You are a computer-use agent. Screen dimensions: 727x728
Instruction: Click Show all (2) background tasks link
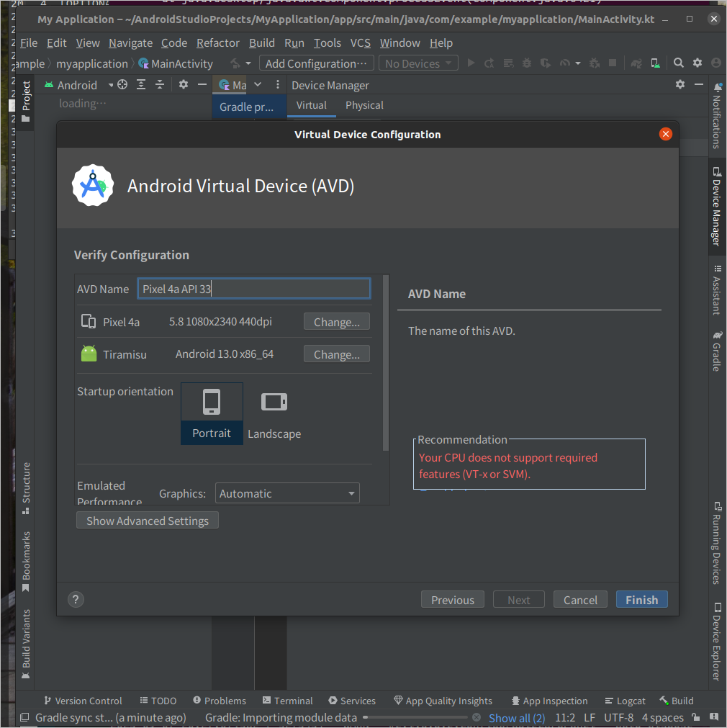click(x=517, y=718)
